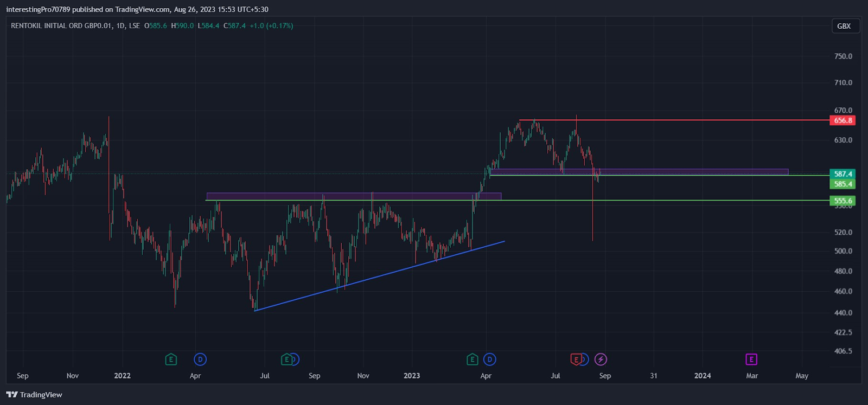Click the close value C587.4

click(x=234, y=26)
